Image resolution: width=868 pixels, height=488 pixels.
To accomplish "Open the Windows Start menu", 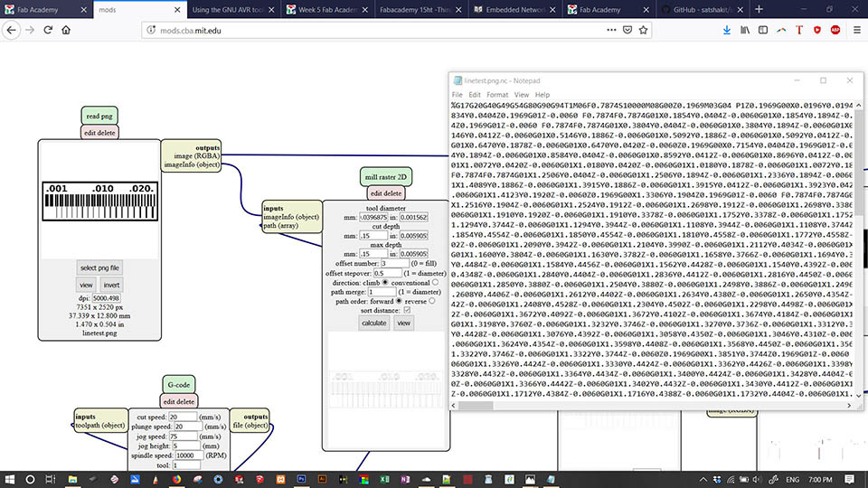I will (x=9, y=479).
